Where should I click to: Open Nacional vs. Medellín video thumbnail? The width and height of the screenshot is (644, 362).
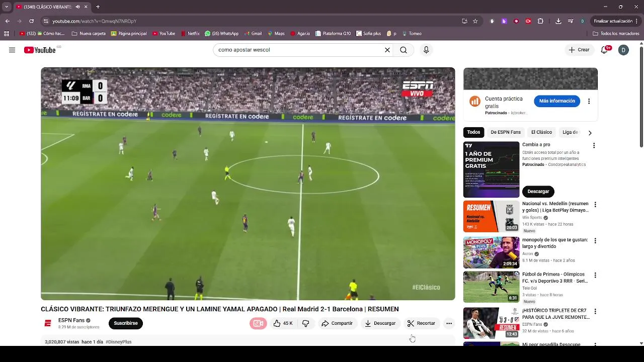pos(491,216)
